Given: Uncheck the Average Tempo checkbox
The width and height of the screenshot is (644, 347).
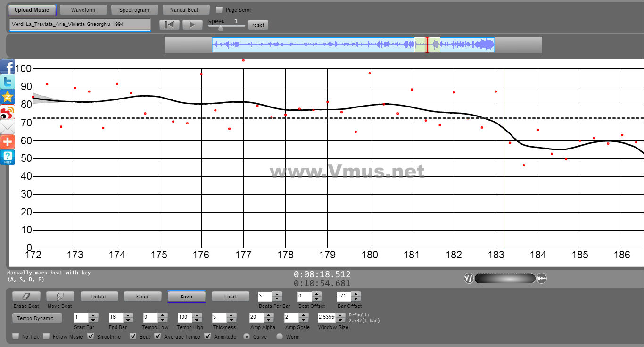Looking at the screenshot, I should coord(157,337).
